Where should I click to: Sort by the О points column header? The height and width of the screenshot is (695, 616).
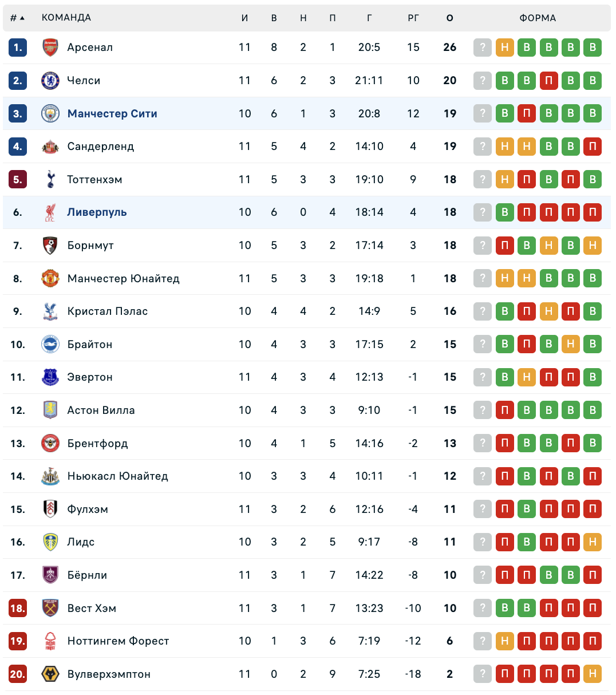coord(450,18)
